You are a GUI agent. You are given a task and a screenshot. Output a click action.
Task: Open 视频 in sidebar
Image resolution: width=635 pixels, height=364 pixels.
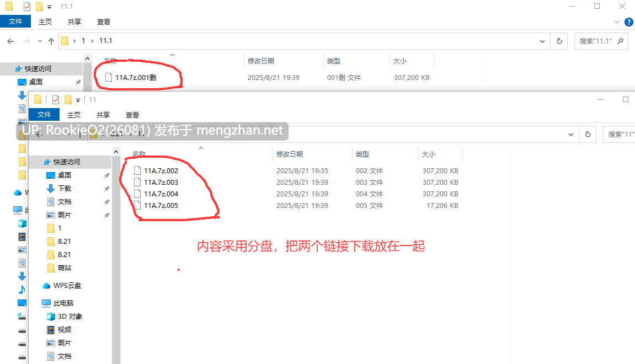coord(65,330)
